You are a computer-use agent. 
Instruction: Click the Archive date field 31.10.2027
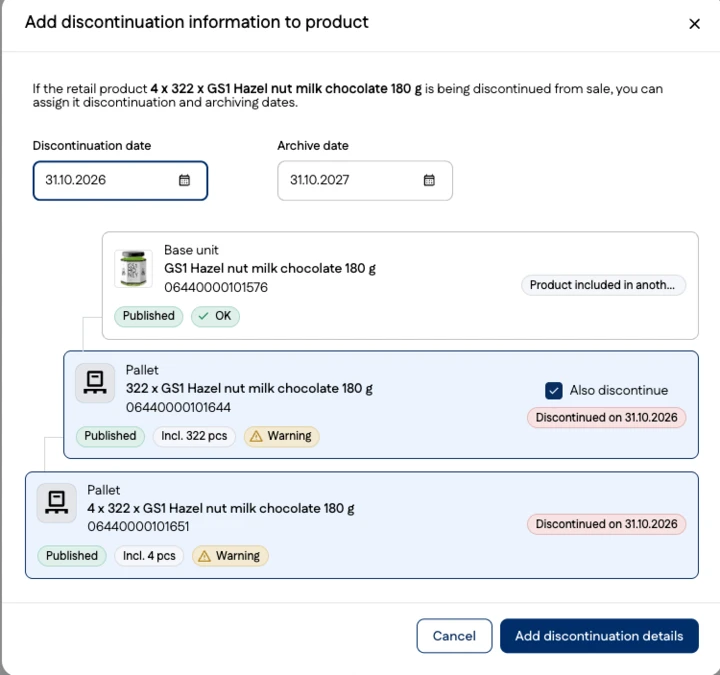pyautogui.click(x=365, y=180)
